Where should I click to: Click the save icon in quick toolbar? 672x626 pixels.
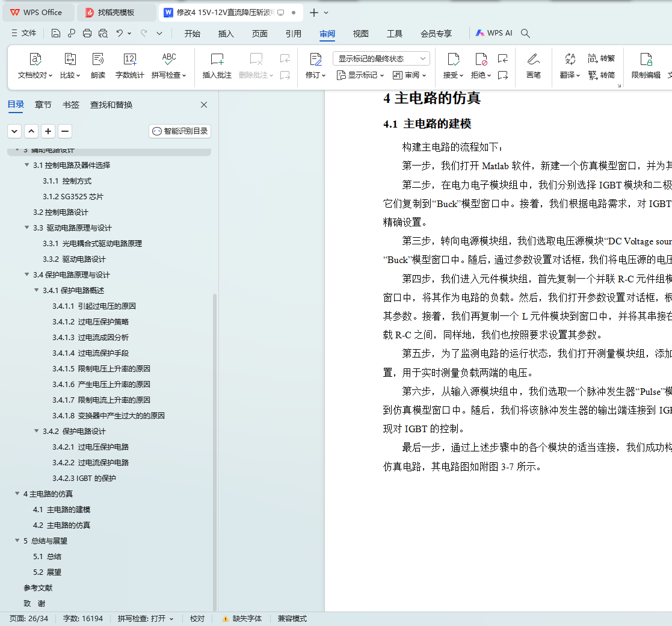[x=56, y=34]
